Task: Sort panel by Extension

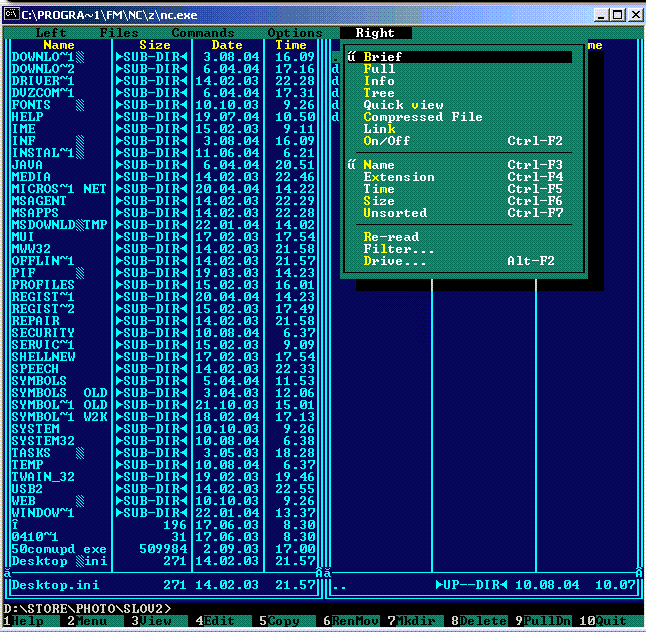Action: pos(459,177)
